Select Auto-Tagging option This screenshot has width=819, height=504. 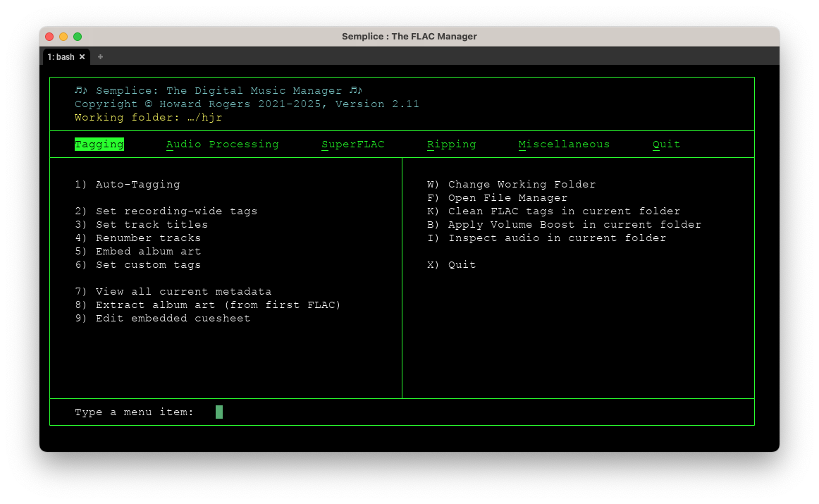(x=128, y=184)
